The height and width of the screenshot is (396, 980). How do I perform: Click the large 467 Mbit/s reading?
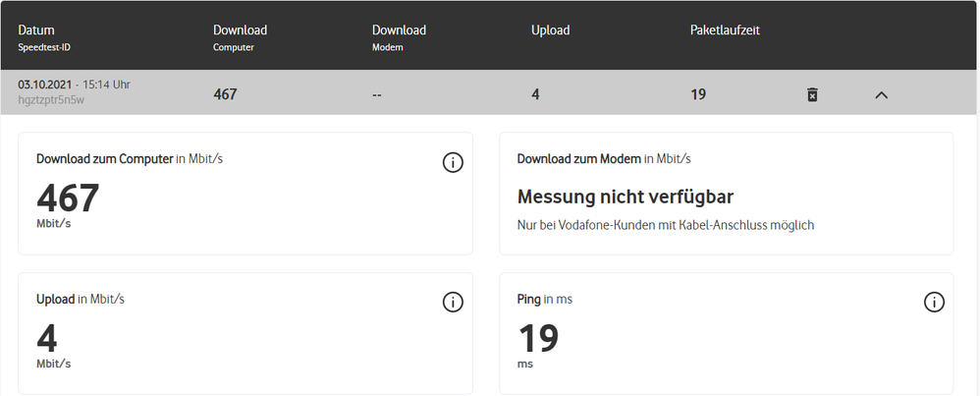68,199
